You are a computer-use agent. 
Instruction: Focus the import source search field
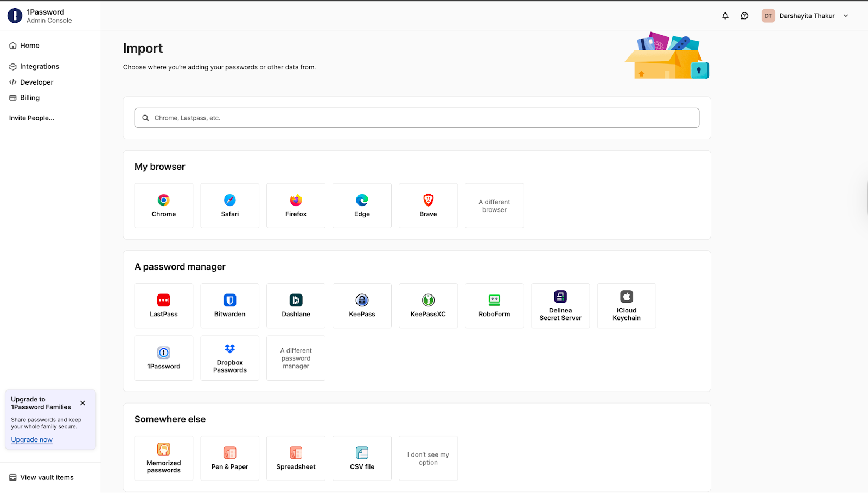pyautogui.click(x=417, y=118)
